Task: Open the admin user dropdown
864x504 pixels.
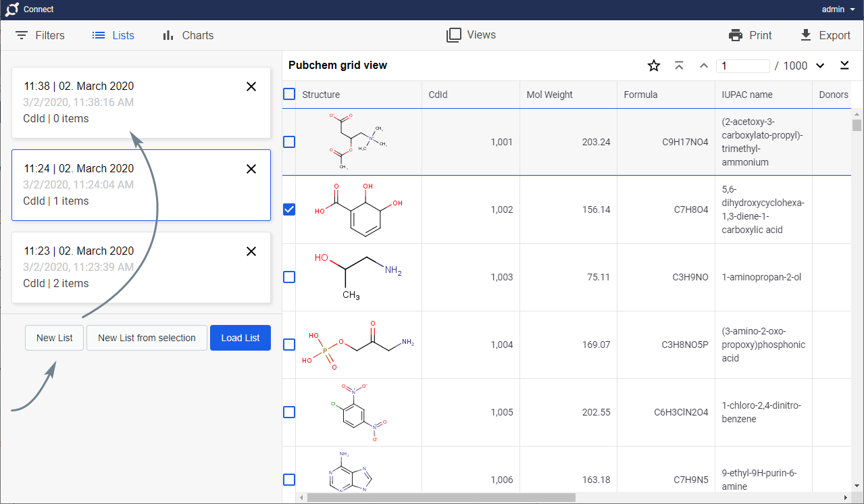Action: pos(838,9)
